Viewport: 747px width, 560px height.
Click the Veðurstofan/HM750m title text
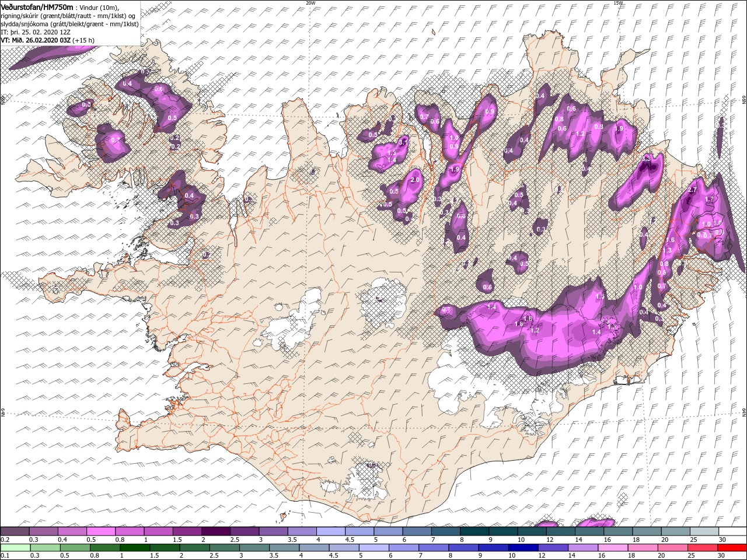tap(37, 7)
